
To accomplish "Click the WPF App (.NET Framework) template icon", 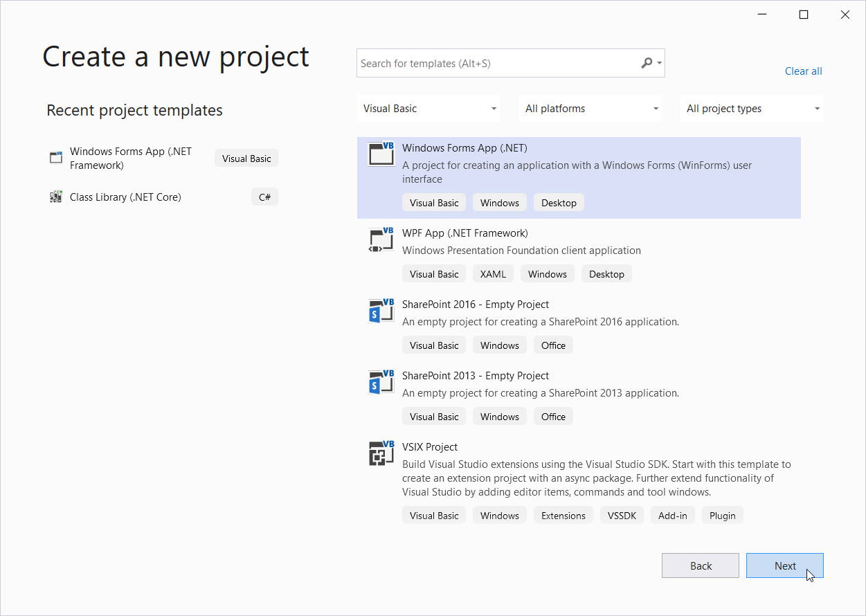I will [x=381, y=239].
